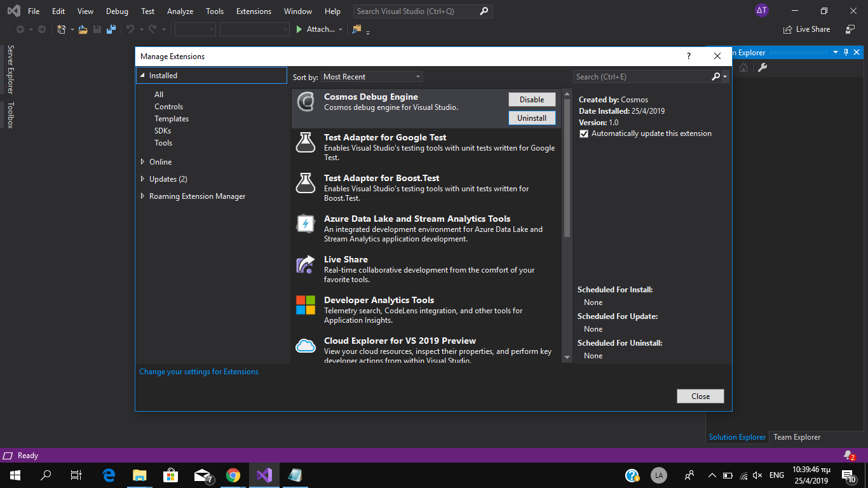Click the Test Adapter for Boost.Test flask icon
Image resolution: width=868 pixels, height=488 pixels.
(x=306, y=183)
